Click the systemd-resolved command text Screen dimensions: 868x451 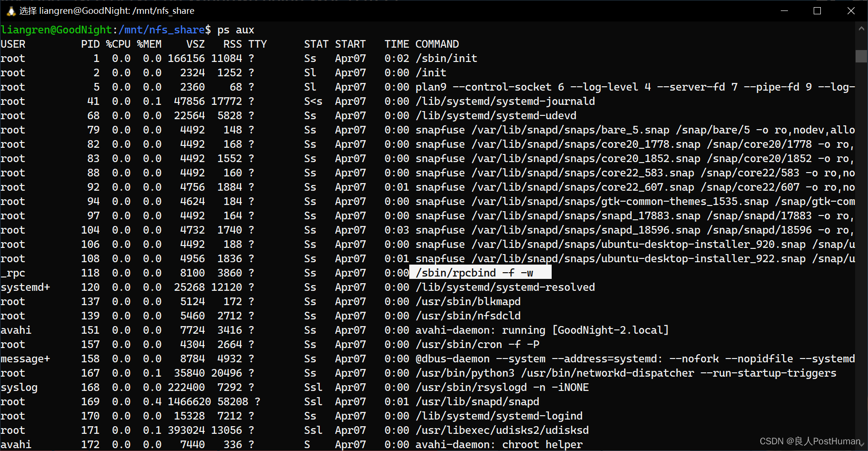[x=505, y=287]
